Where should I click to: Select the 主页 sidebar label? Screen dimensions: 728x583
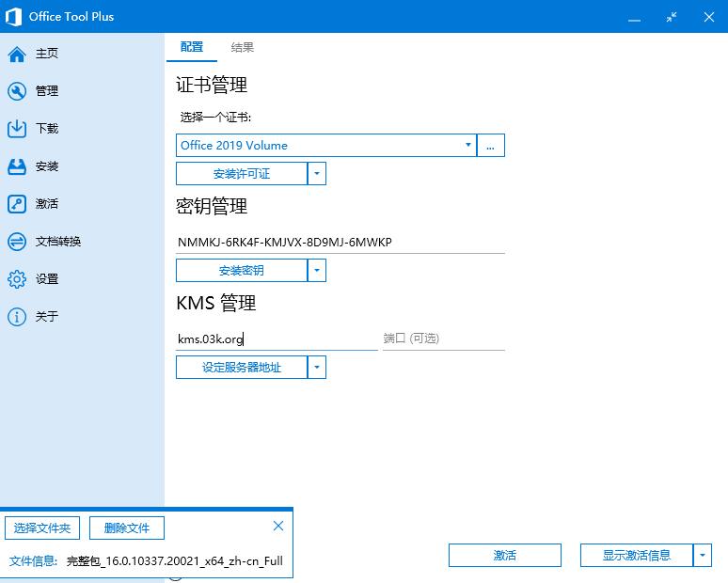pos(47,54)
